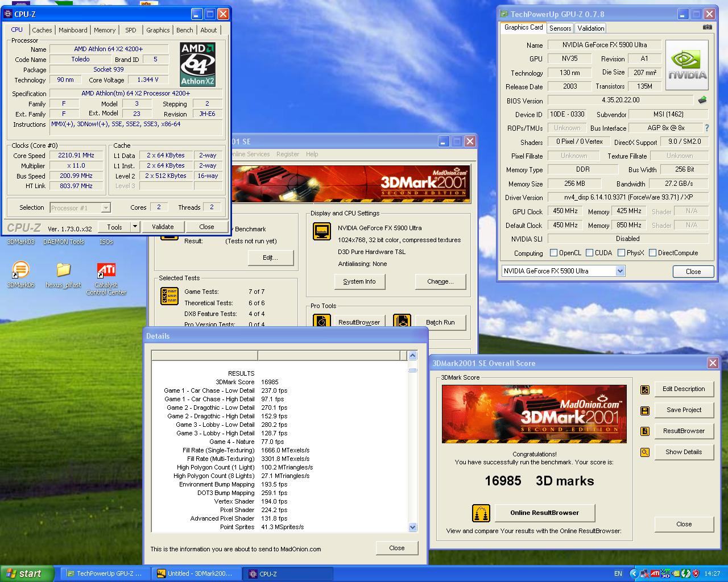Image resolution: width=728 pixels, height=582 pixels.
Task: Click the Tools button in CPU-Z
Action: [114, 227]
